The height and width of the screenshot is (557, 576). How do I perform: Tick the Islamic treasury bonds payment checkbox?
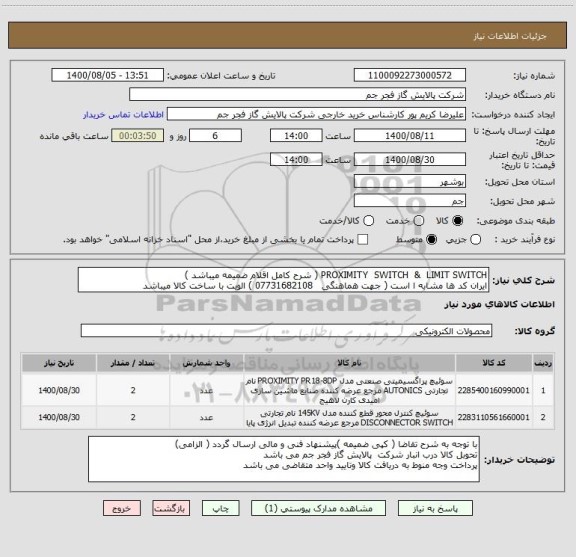point(363,240)
